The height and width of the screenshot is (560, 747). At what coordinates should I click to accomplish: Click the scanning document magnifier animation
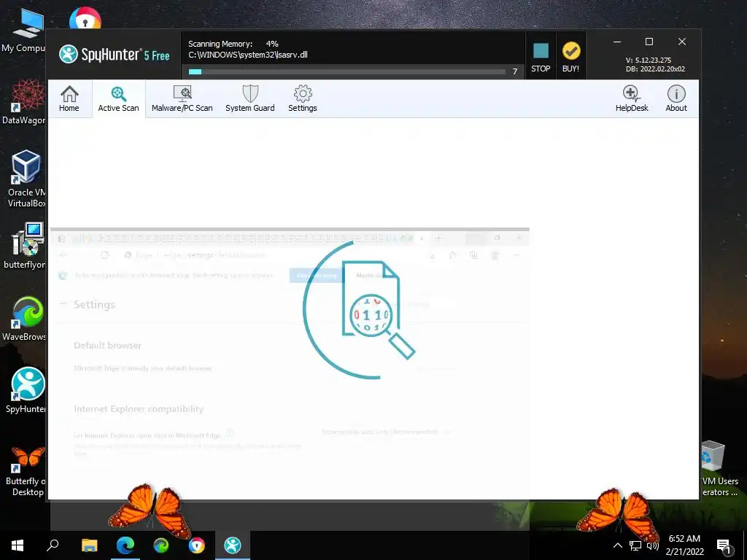click(359, 311)
